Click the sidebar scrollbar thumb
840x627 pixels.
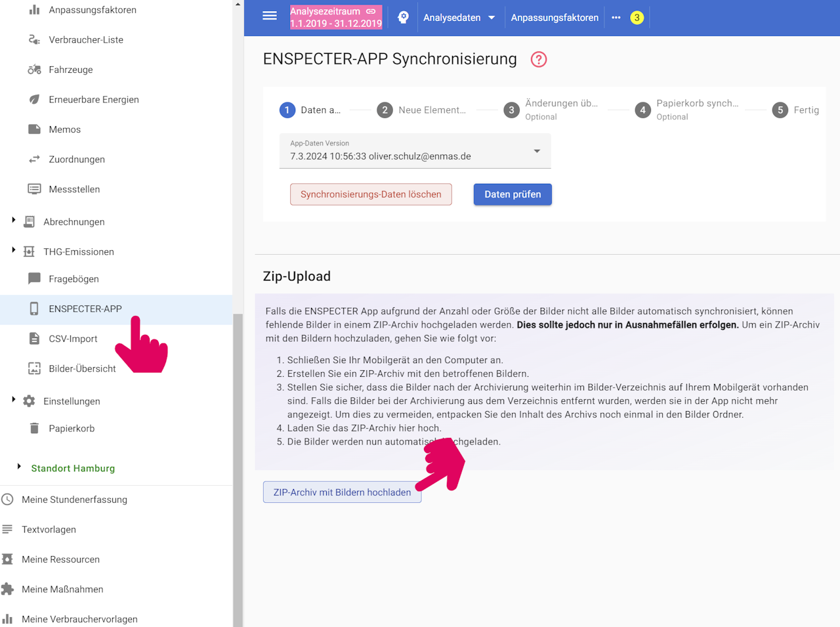pos(238,470)
